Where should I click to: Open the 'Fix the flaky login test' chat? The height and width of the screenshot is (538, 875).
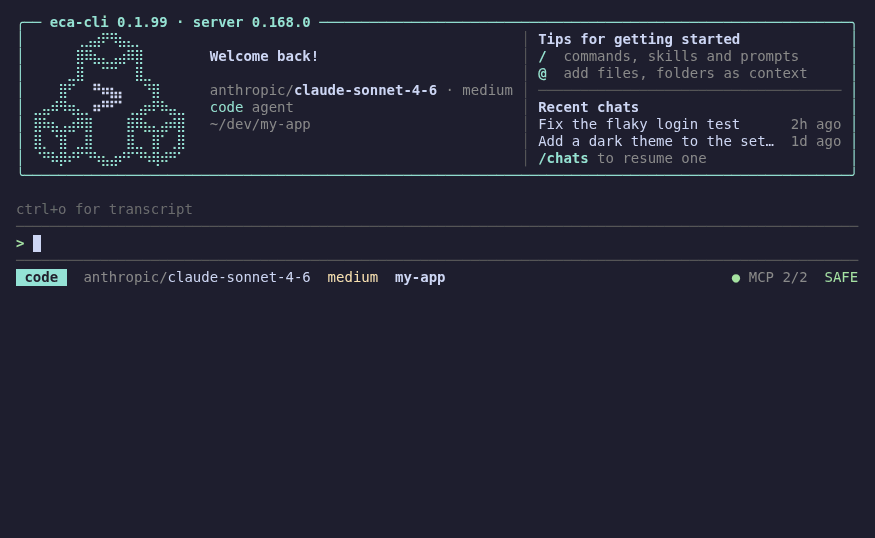click(x=639, y=124)
